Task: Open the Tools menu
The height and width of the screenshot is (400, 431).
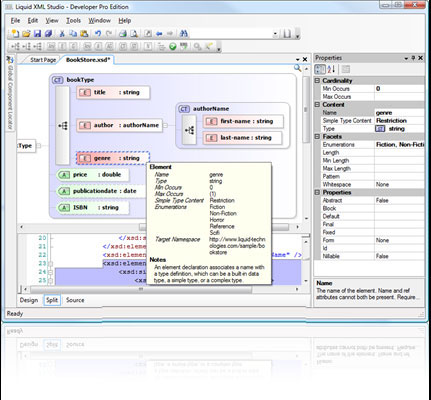Action: pyautogui.click(x=73, y=21)
